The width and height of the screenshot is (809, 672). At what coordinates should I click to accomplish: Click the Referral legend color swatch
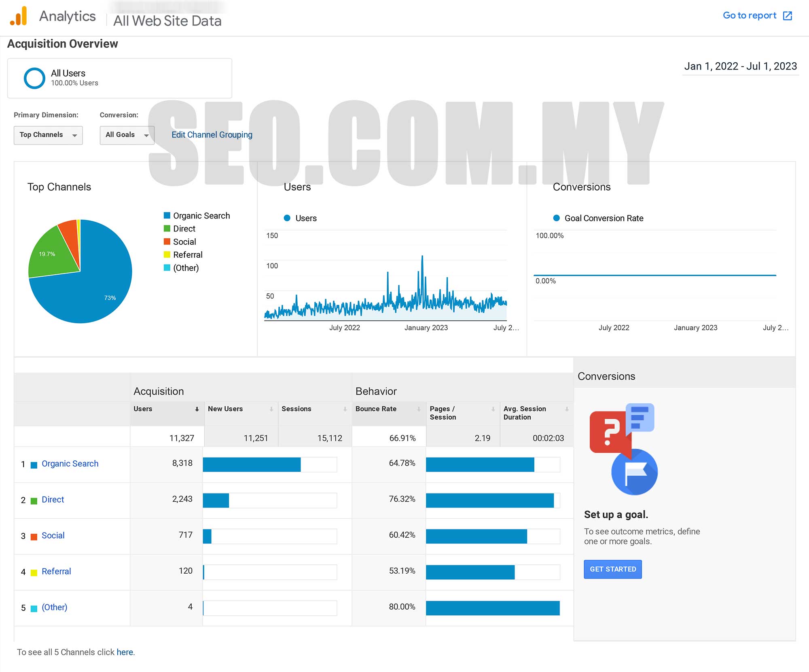(x=167, y=254)
